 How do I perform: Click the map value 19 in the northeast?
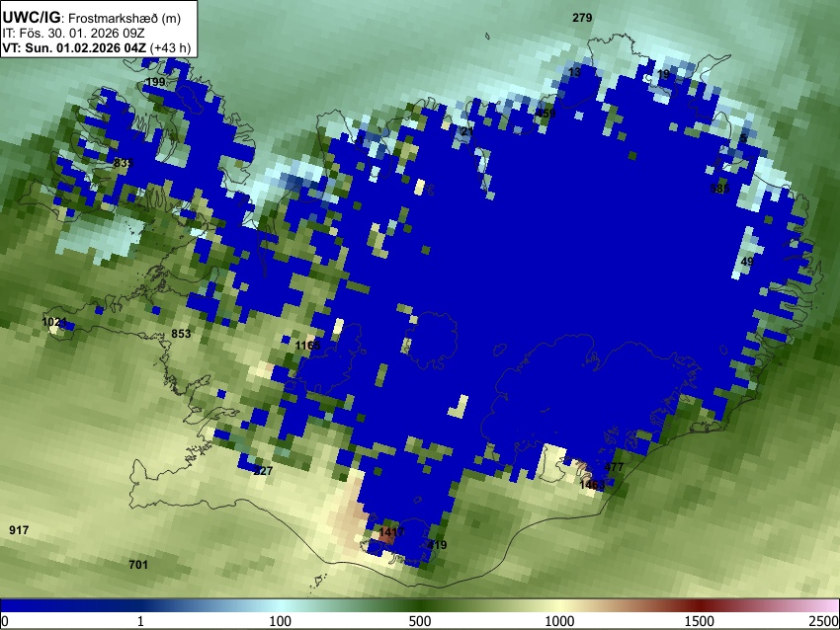pos(663,74)
